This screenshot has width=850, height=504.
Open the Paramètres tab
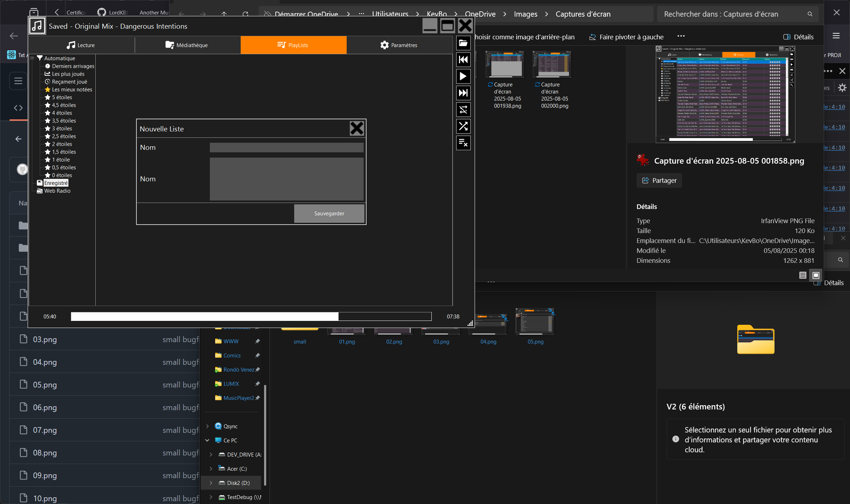coord(399,45)
